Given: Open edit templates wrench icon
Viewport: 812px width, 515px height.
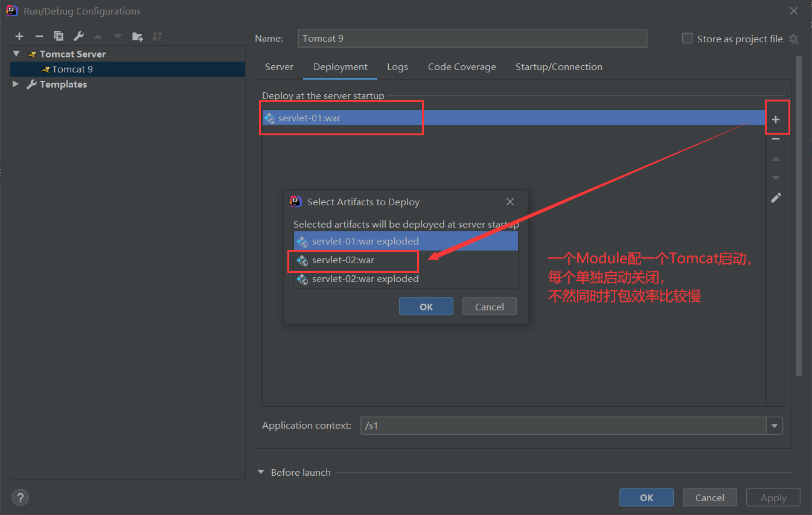Looking at the screenshot, I should click(x=78, y=36).
